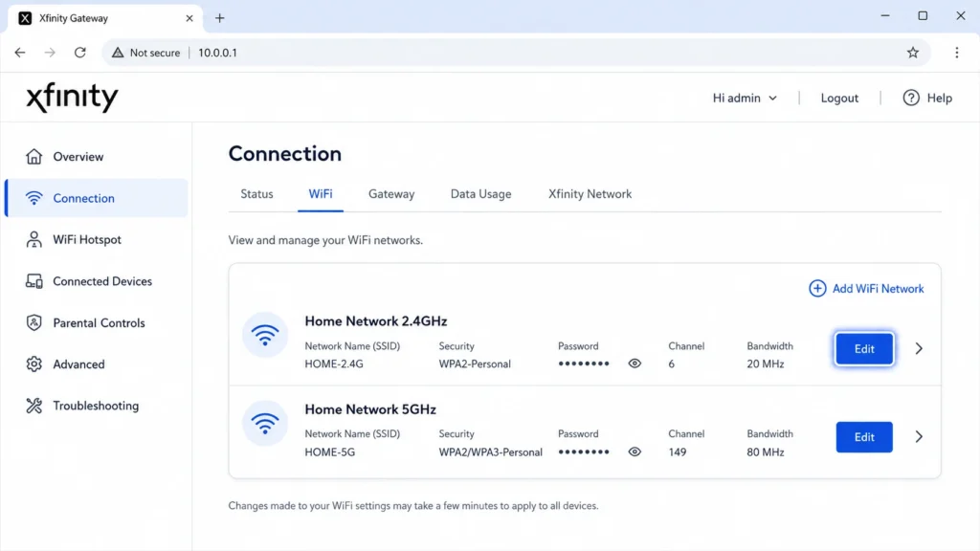Click the 20 MHz bandwidth value
The height and width of the screenshot is (551, 980).
click(765, 364)
